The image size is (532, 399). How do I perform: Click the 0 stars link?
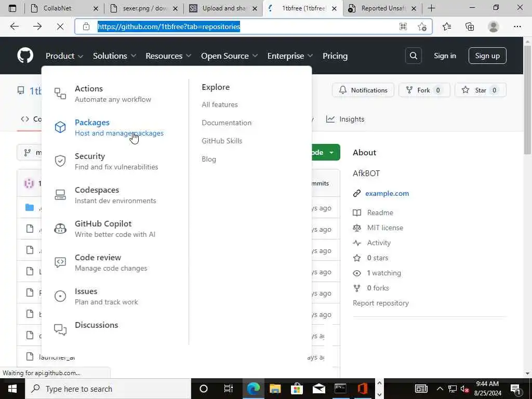(x=377, y=258)
